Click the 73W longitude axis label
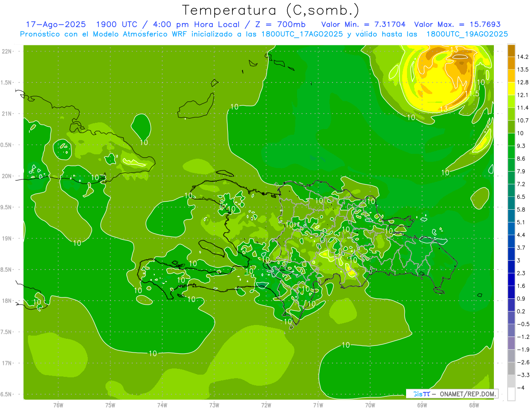 click(x=214, y=405)
